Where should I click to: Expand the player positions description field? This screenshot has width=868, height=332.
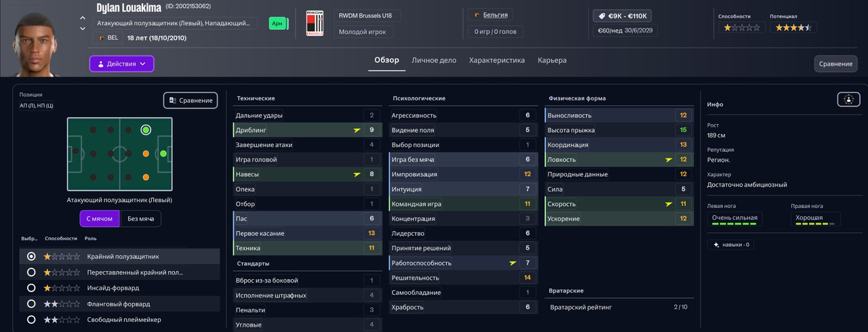click(176, 23)
